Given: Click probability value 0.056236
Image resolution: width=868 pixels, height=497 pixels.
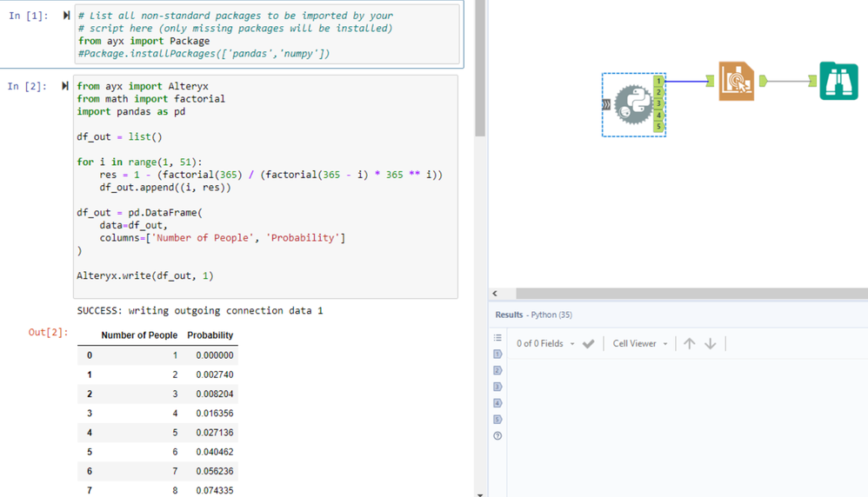Looking at the screenshot, I should pyautogui.click(x=214, y=471).
